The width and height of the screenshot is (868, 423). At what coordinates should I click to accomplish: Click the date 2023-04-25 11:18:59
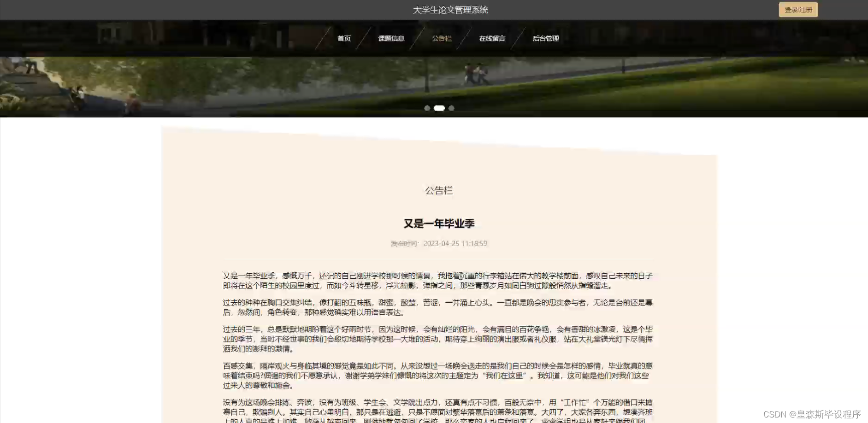coord(455,243)
